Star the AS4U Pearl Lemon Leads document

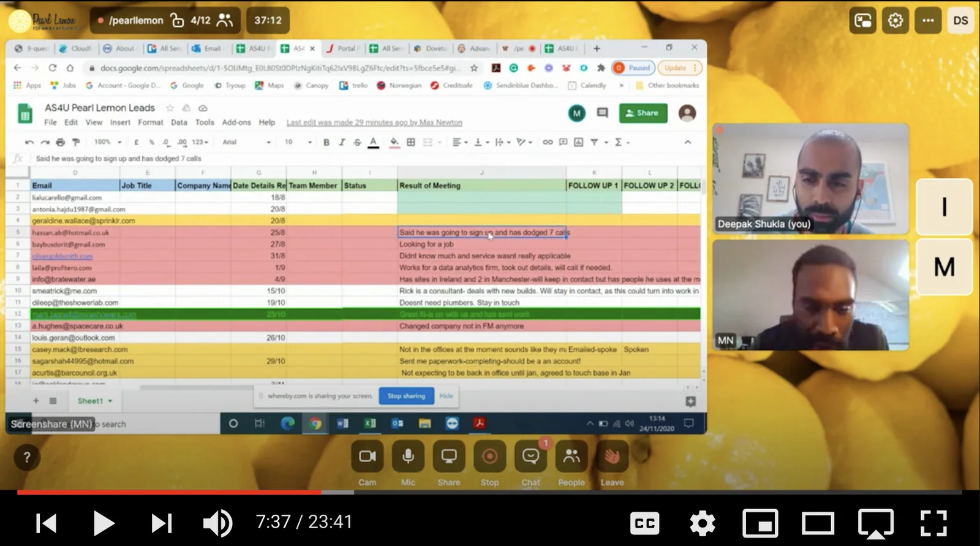[170, 108]
